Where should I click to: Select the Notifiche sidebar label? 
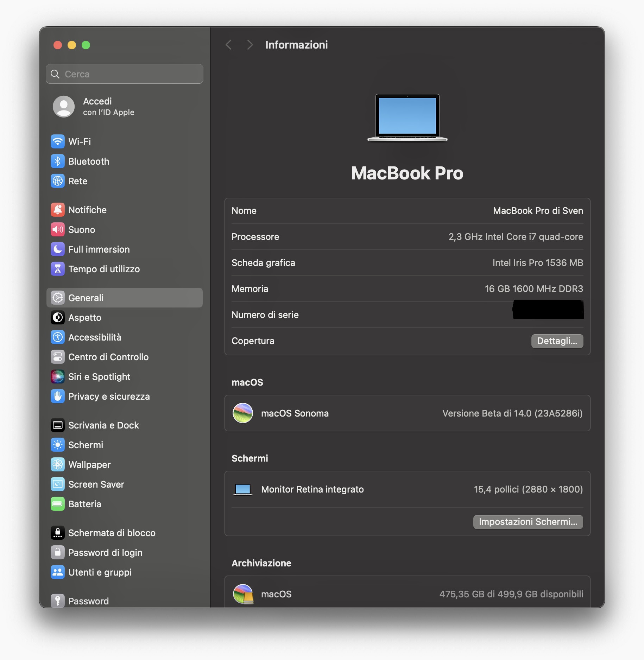[x=87, y=210]
